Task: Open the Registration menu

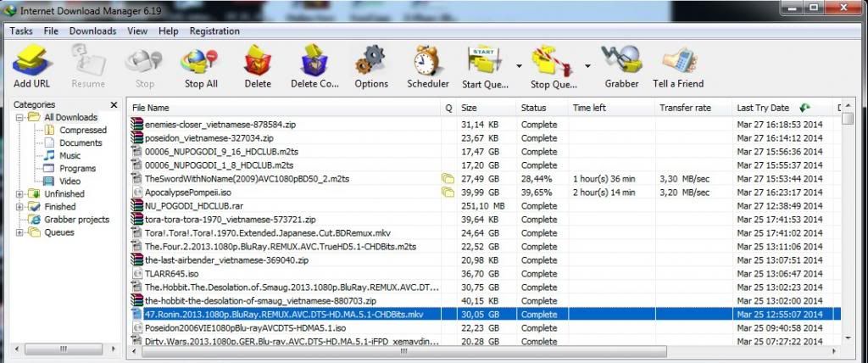Action: 214,31
